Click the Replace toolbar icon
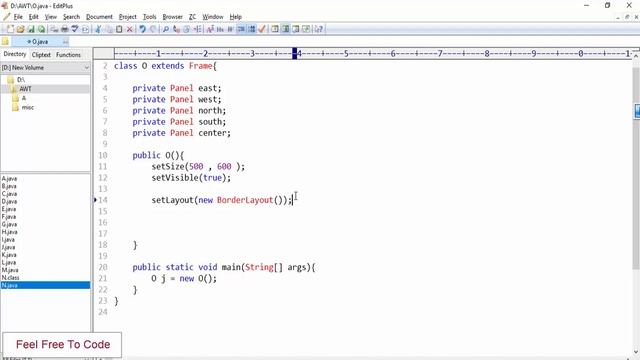This screenshot has height=360, width=640. click(x=176, y=29)
